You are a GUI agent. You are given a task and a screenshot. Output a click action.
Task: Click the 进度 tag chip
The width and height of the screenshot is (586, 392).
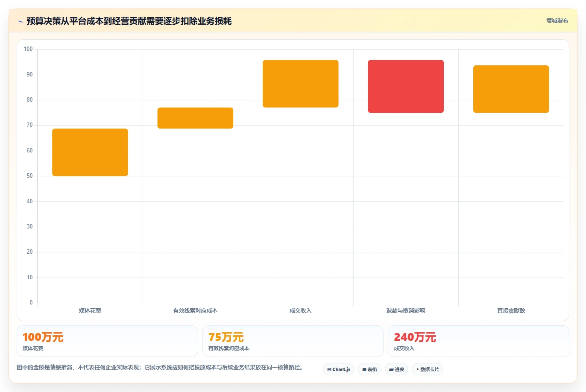(x=397, y=369)
